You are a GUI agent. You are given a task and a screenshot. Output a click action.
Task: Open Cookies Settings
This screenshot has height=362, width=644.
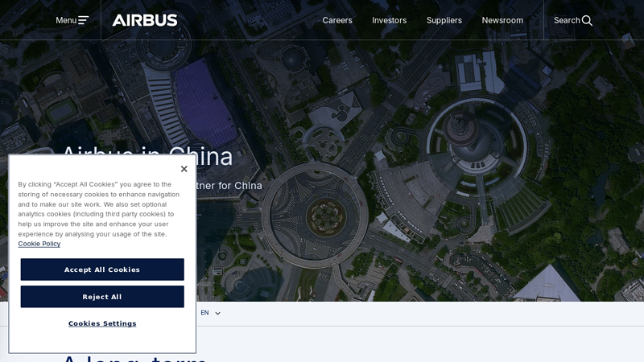pyautogui.click(x=102, y=323)
